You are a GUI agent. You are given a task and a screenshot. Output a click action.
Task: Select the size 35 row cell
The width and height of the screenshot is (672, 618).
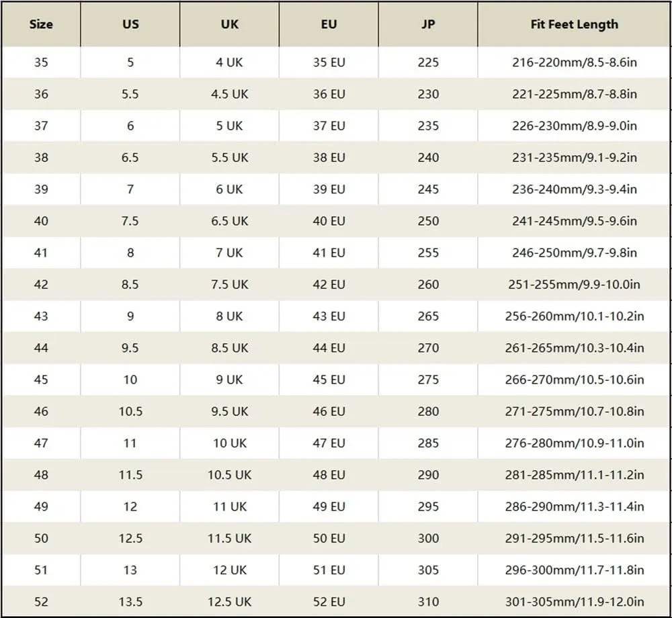tap(41, 62)
